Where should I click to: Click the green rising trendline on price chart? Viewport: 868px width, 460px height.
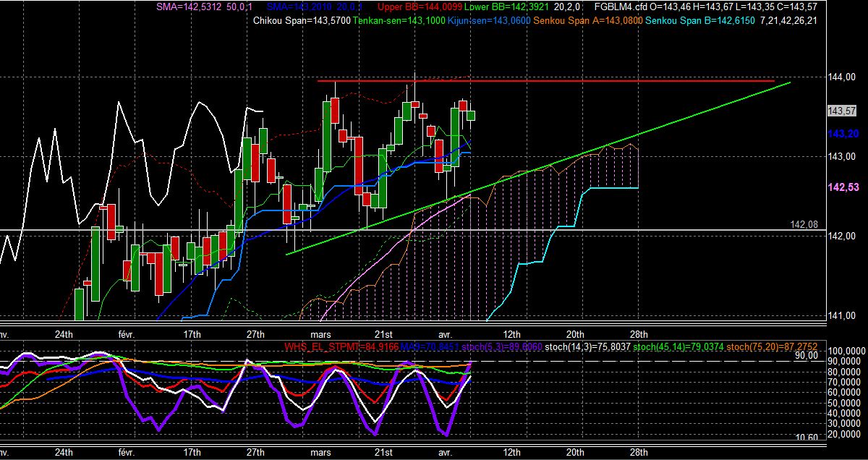[x=539, y=168]
